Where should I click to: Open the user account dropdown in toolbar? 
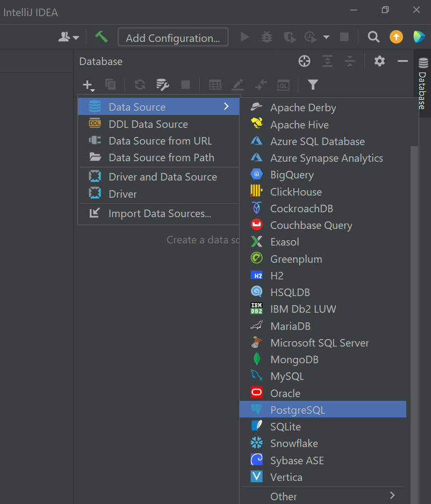click(x=68, y=37)
